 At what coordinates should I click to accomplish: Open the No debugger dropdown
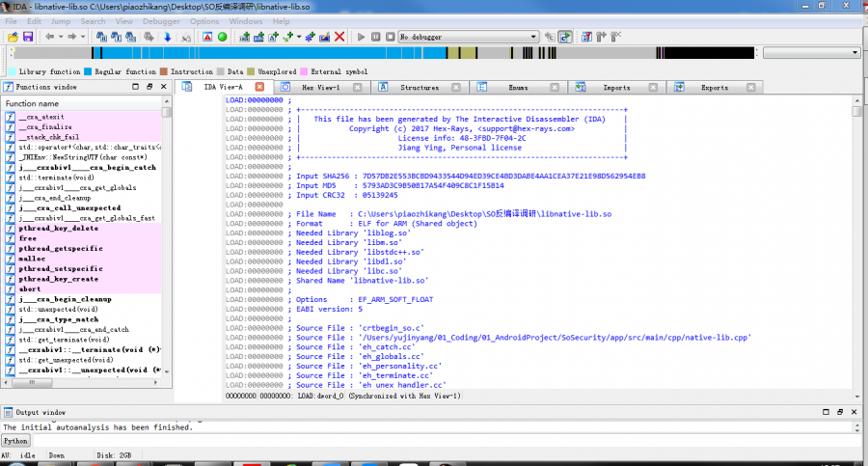tap(469, 37)
